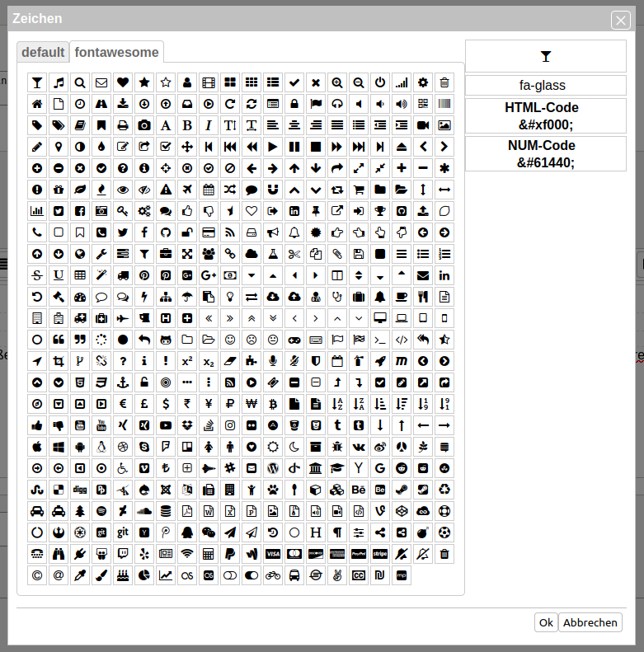Choose the Google Plus symbol

(x=209, y=275)
